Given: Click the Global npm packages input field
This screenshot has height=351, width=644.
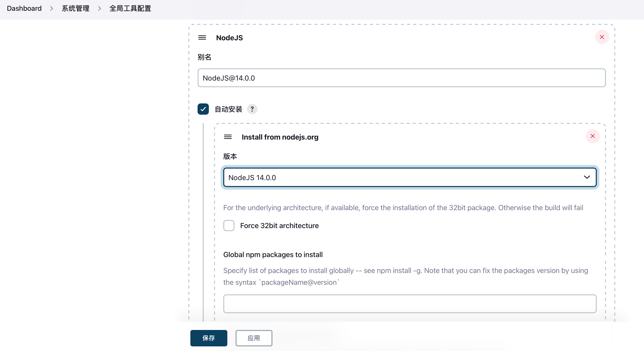Looking at the screenshot, I should click(410, 304).
